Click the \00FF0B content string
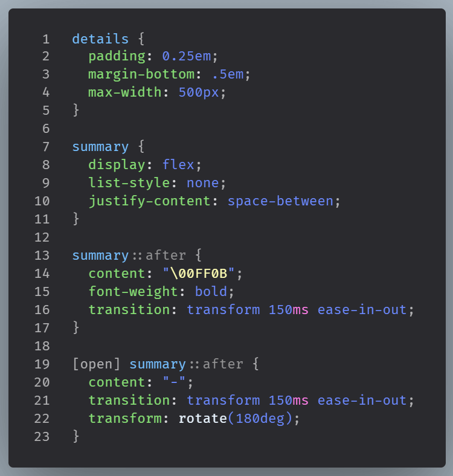Viewport: 453px width, 476px height. pyautogui.click(x=199, y=274)
